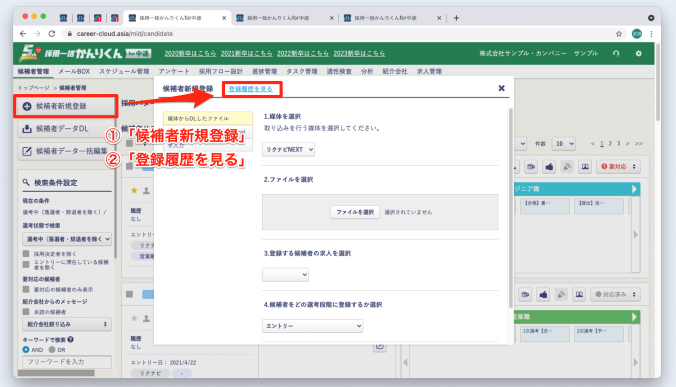This screenshot has height=387, width=676.
Task: Check エントリーに滞在している候補者を除く
Action: 26,264
